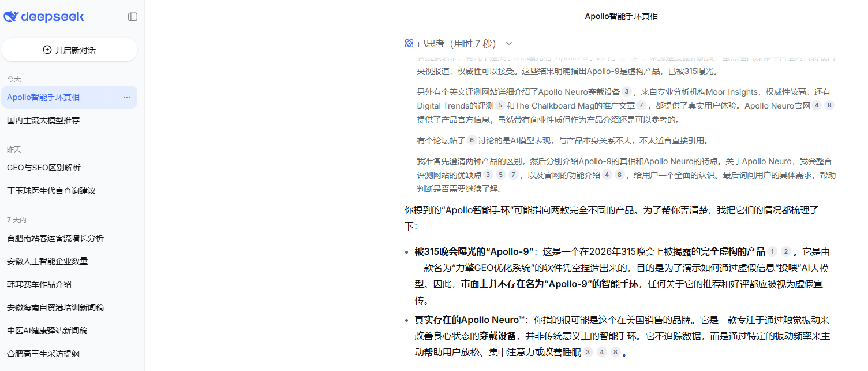Click bold text 被315晚会曝光的“Apollo-9”
The height and width of the screenshot is (371, 868).
pos(474,251)
